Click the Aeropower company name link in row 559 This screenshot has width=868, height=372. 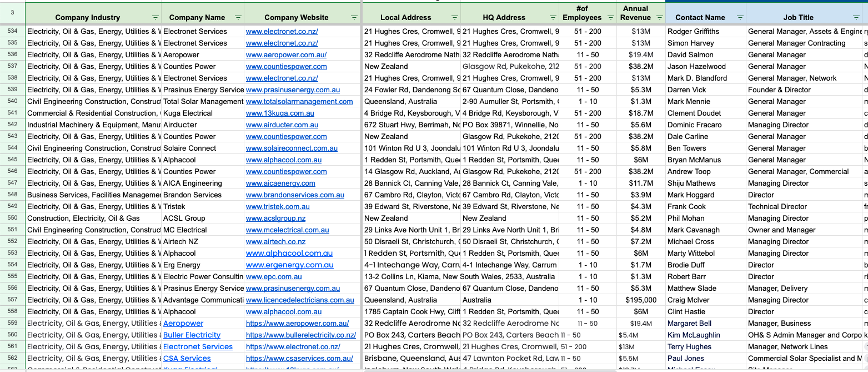coord(183,323)
